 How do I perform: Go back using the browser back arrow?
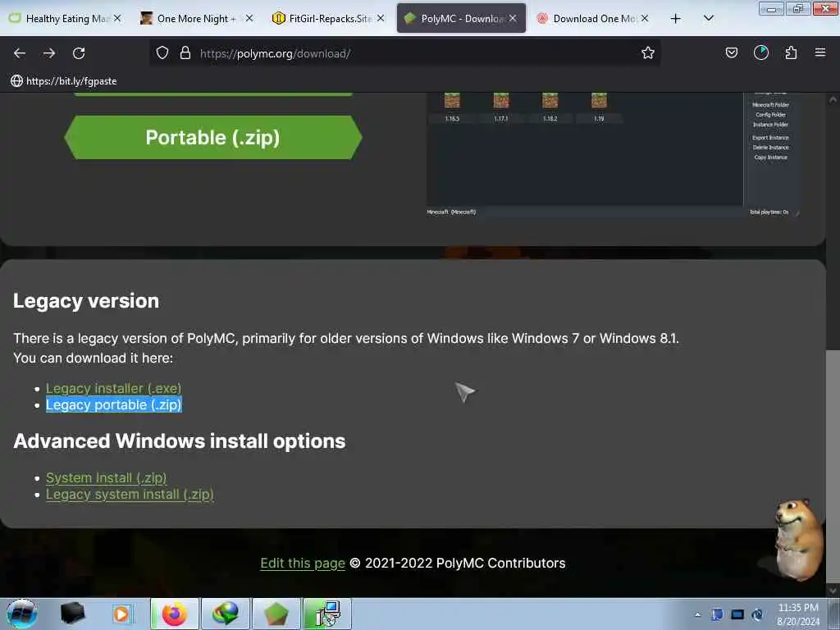(x=20, y=53)
